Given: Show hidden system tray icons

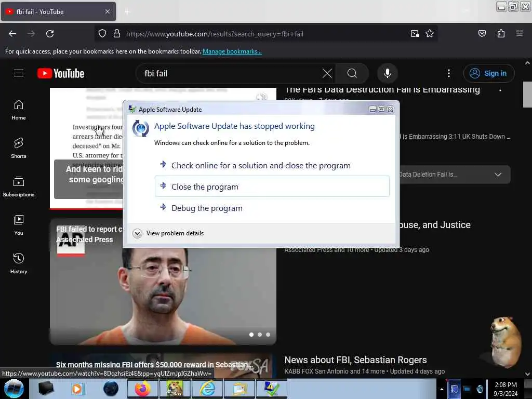Looking at the screenshot, I should pos(442,389).
